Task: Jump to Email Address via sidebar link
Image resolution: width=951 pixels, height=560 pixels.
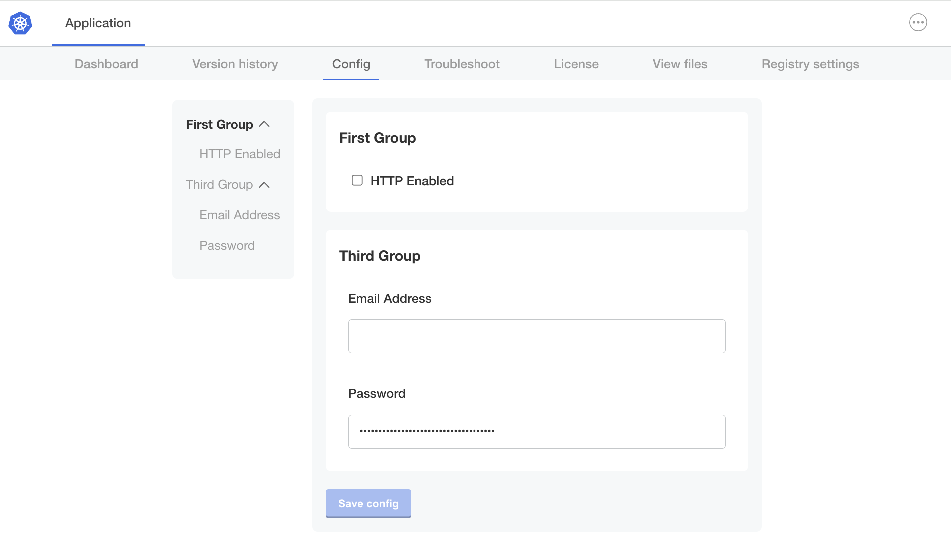Action: 239,215
